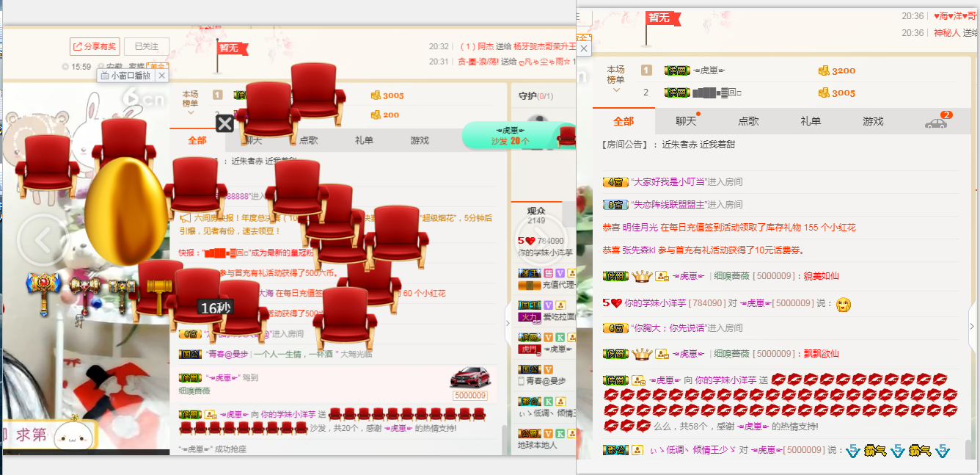The height and width of the screenshot is (475, 980).
Task: Expand 本场榜单 in the right window
Action: pyautogui.click(x=616, y=79)
